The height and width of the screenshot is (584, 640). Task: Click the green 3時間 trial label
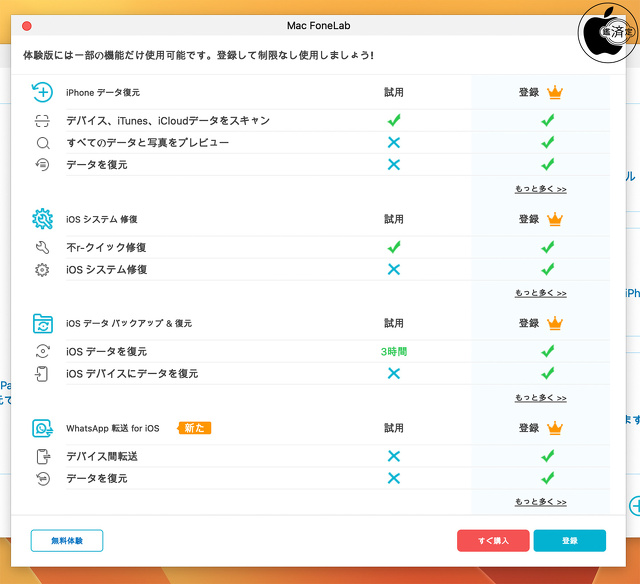(x=393, y=352)
